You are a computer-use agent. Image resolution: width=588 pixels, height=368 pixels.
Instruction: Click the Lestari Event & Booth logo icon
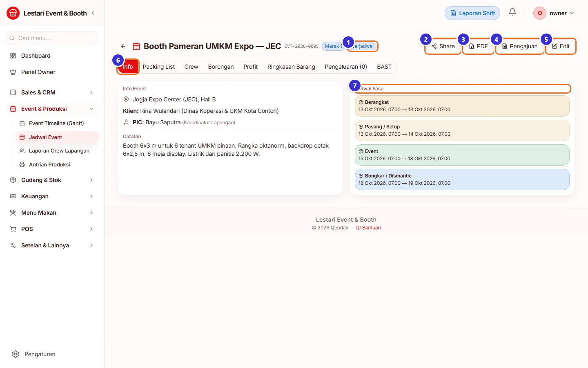(13, 13)
